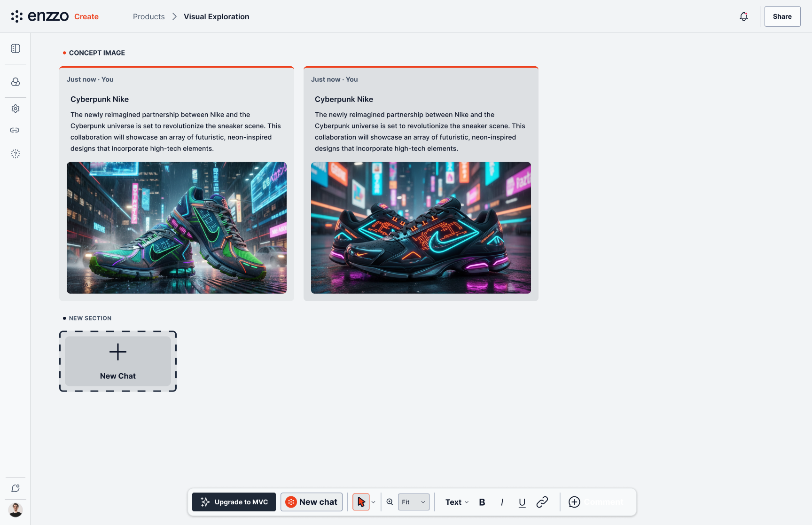
Task: Click the breadcrumb chevron separator
Action: (174, 16)
